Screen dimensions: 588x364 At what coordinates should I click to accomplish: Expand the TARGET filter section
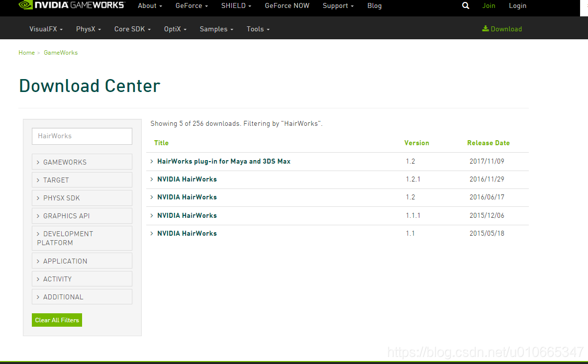click(x=82, y=180)
